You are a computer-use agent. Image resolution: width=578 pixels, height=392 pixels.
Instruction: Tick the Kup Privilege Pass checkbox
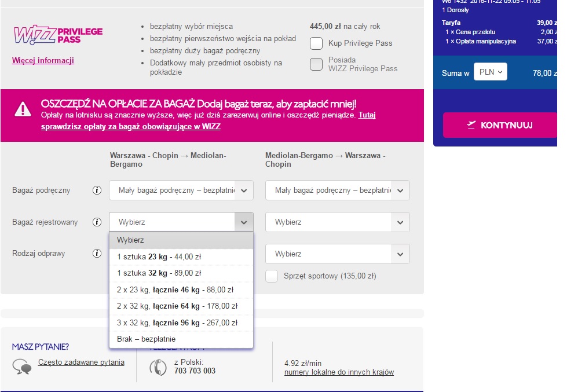tap(316, 43)
